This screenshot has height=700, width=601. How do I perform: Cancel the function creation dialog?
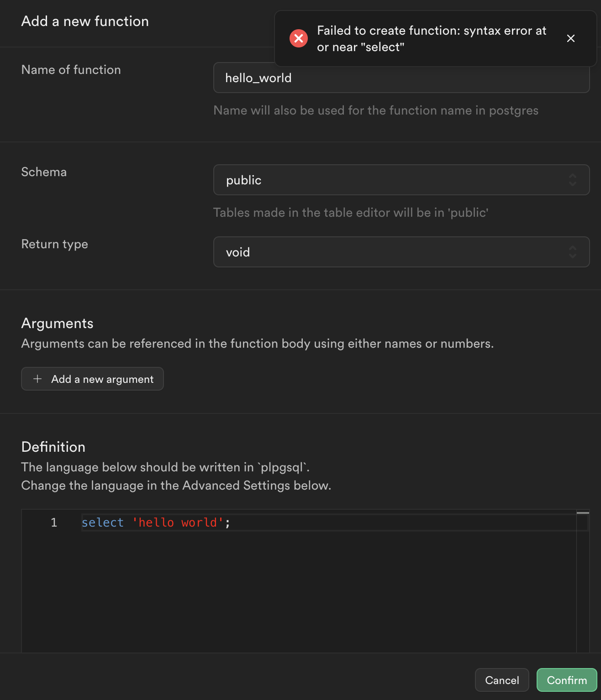501,680
